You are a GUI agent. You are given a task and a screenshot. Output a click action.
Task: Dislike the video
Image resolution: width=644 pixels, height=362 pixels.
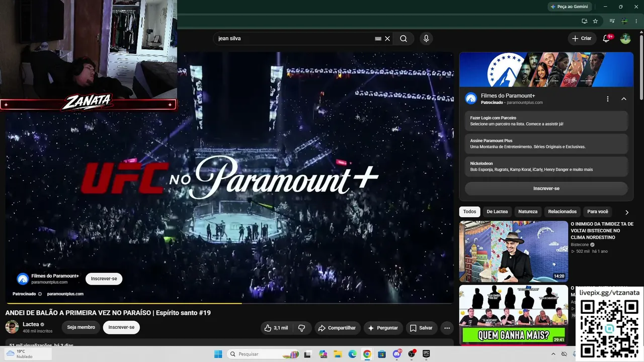click(x=302, y=328)
